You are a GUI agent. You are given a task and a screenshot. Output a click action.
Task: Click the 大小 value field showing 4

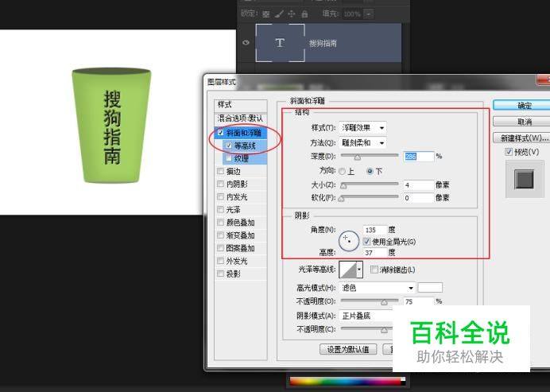[419, 185]
